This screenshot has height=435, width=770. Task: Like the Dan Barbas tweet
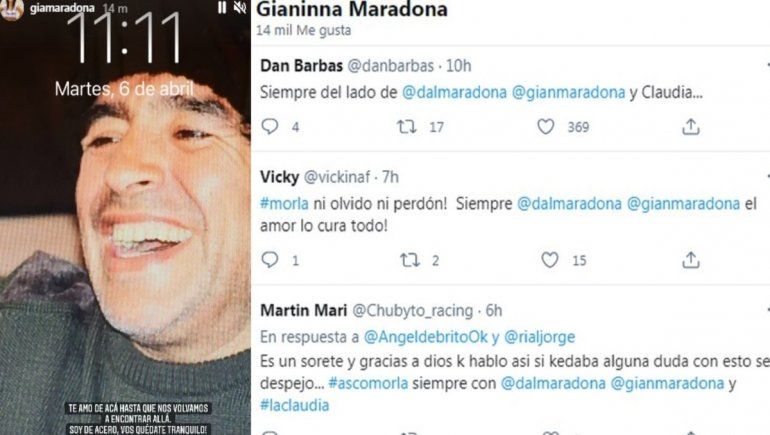click(546, 127)
